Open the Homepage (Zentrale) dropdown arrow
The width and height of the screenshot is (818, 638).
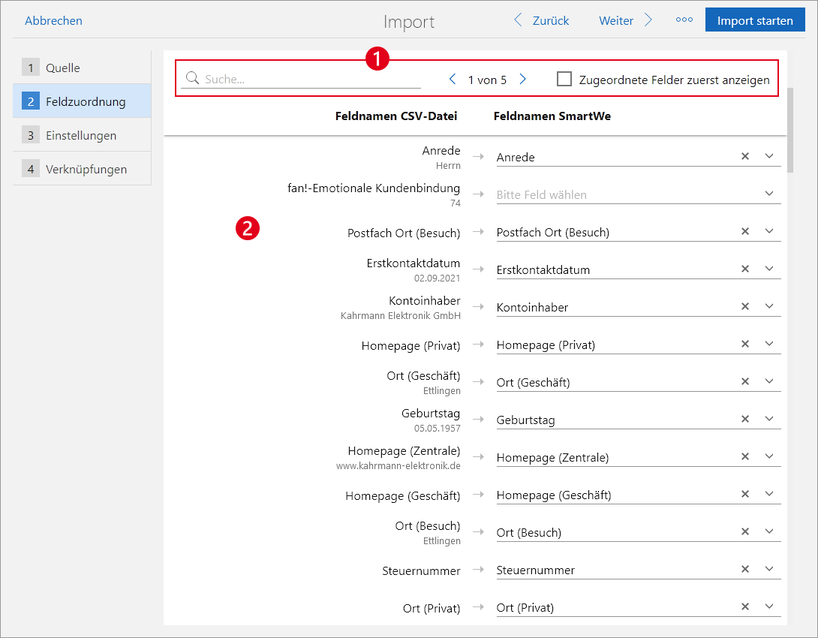coord(769,457)
